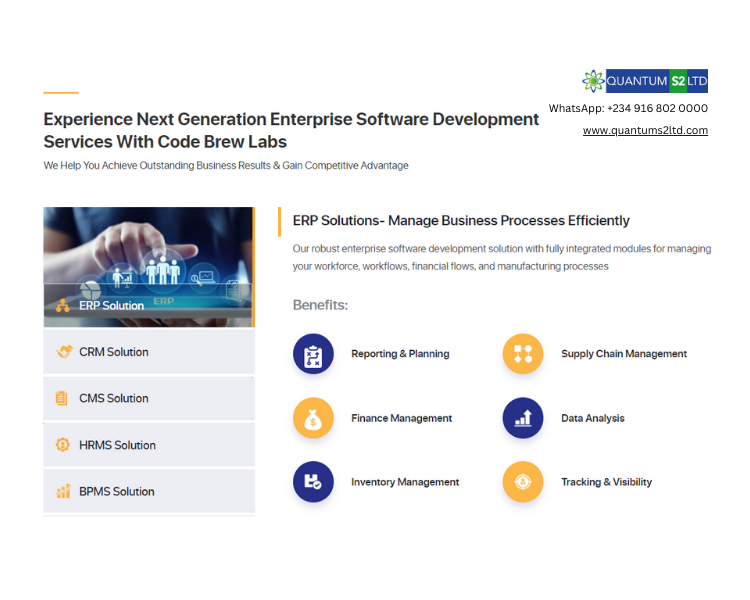The width and height of the screenshot is (750, 600).
Task: Click the handshake icon beside CRM Solution
Action: pos(63,352)
